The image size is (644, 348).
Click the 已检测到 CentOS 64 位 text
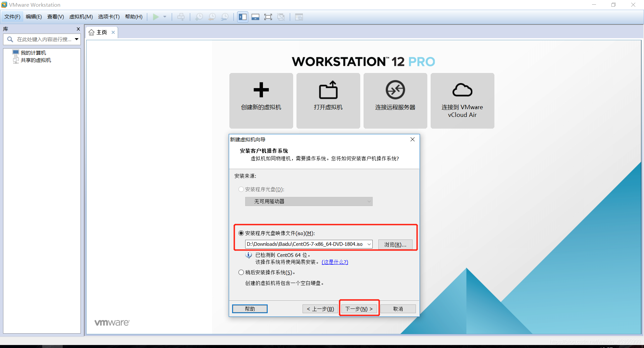(x=283, y=255)
